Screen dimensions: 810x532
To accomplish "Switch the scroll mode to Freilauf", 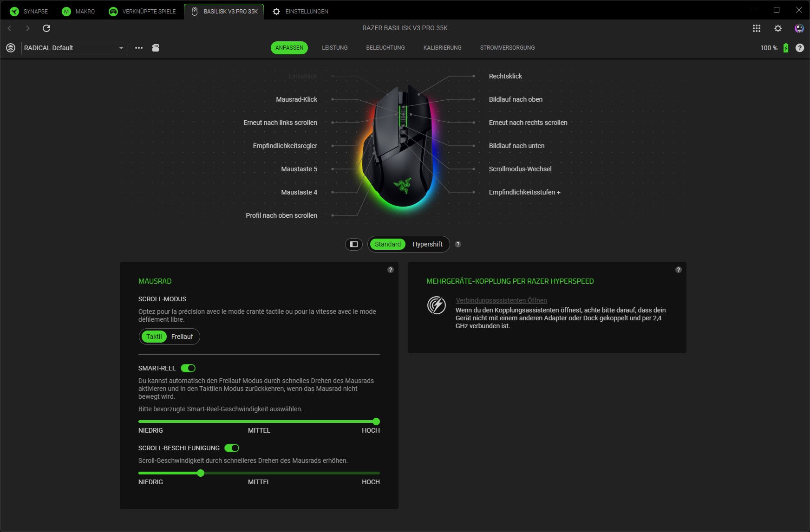I will (x=182, y=337).
